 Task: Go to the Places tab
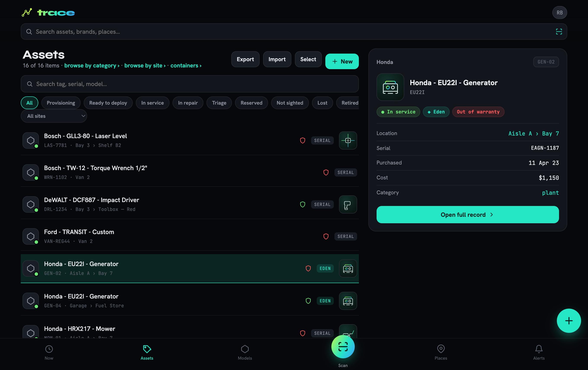(441, 352)
